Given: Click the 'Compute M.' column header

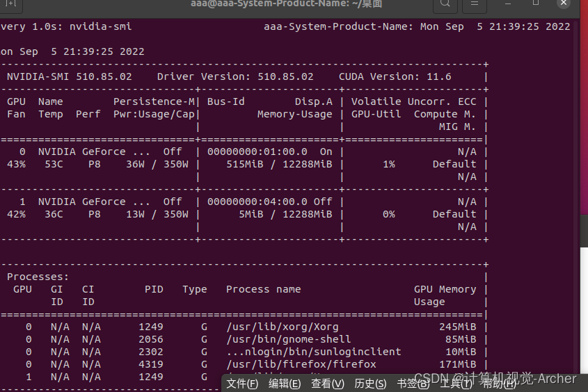Looking at the screenshot, I should click(x=445, y=114).
